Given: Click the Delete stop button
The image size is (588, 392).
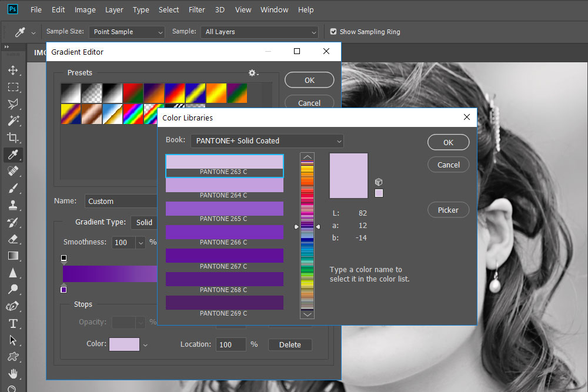Looking at the screenshot, I should (x=290, y=345).
